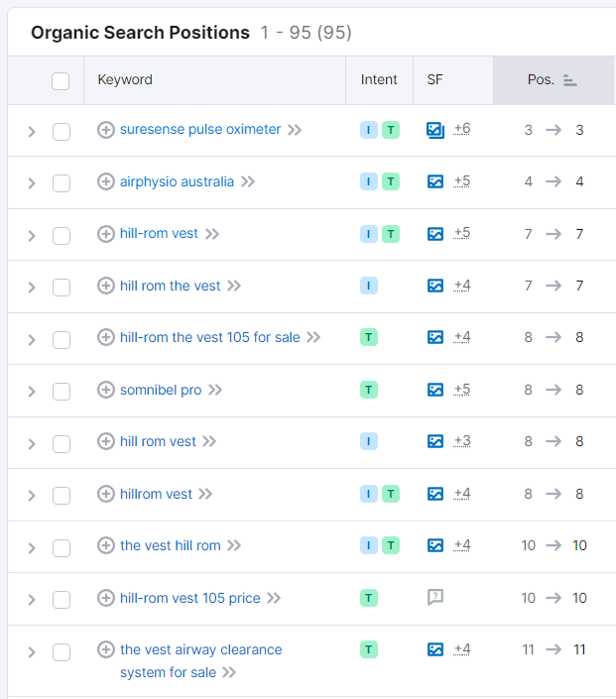Click image SERP feature icon for suresense pulse oximeter

click(435, 130)
